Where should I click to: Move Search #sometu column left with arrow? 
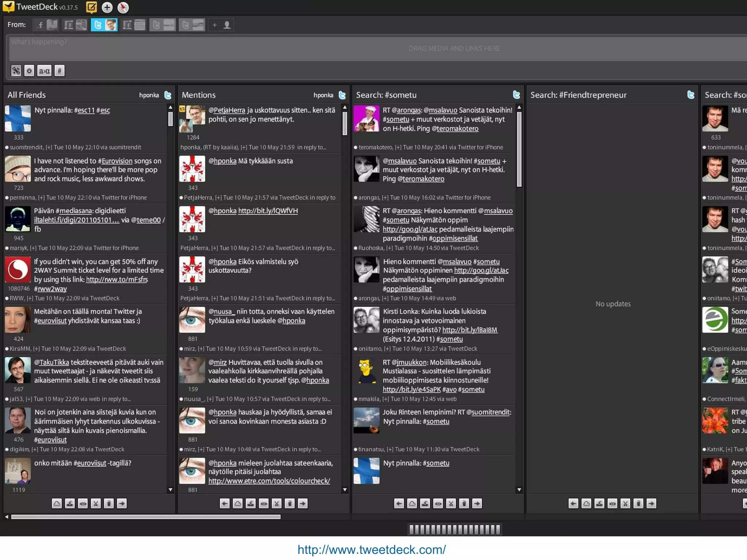tap(399, 503)
